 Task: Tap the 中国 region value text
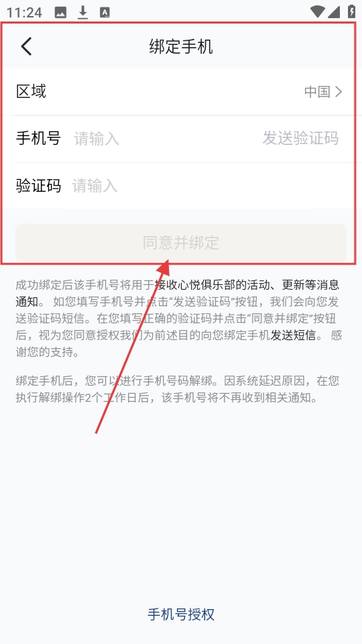(317, 92)
